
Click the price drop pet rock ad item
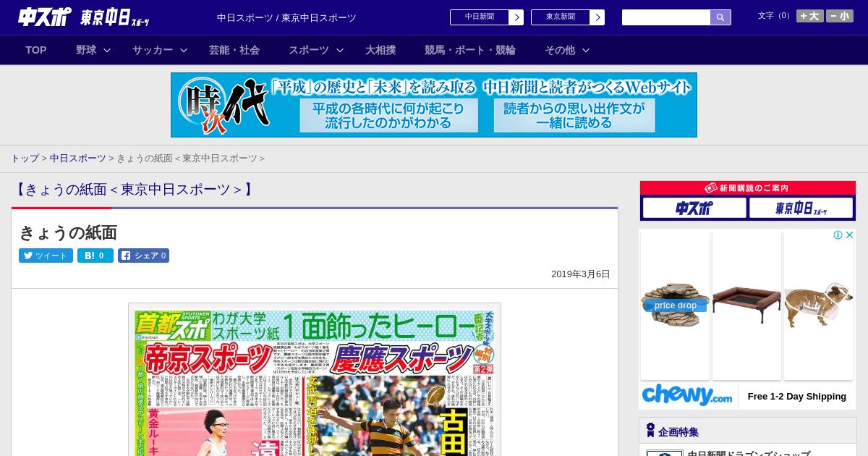675,305
